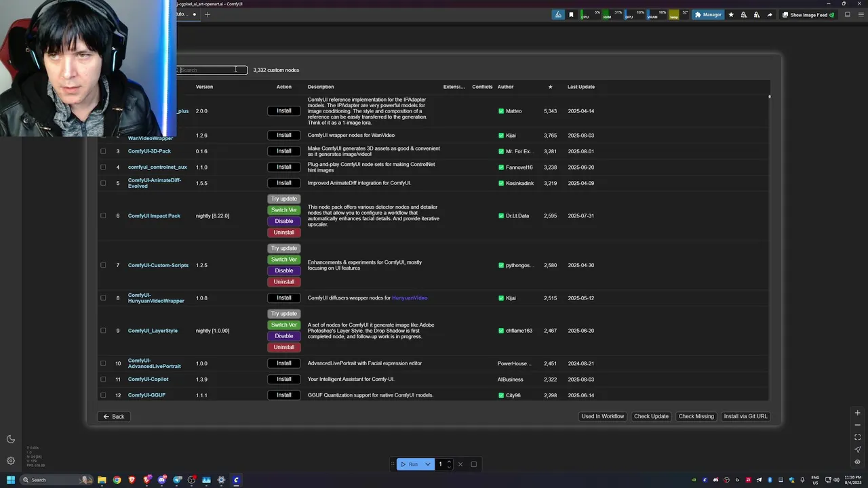Screen dimensions: 868x488
Task: Click Install via Git URL
Action: click(x=745, y=416)
